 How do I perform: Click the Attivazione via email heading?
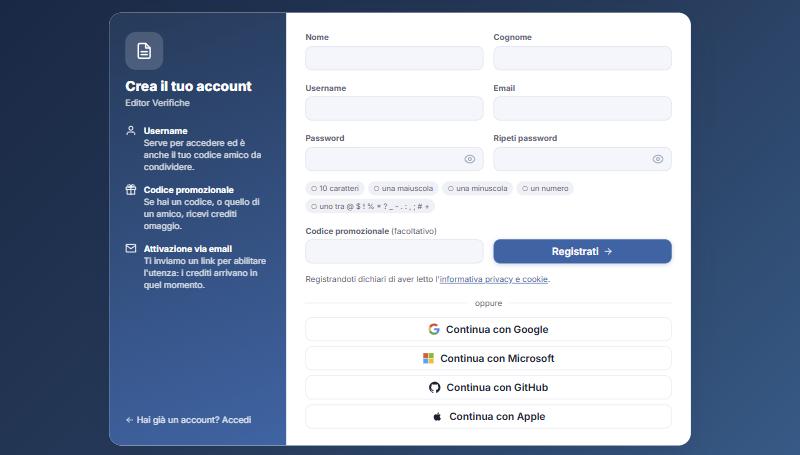click(x=188, y=249)
